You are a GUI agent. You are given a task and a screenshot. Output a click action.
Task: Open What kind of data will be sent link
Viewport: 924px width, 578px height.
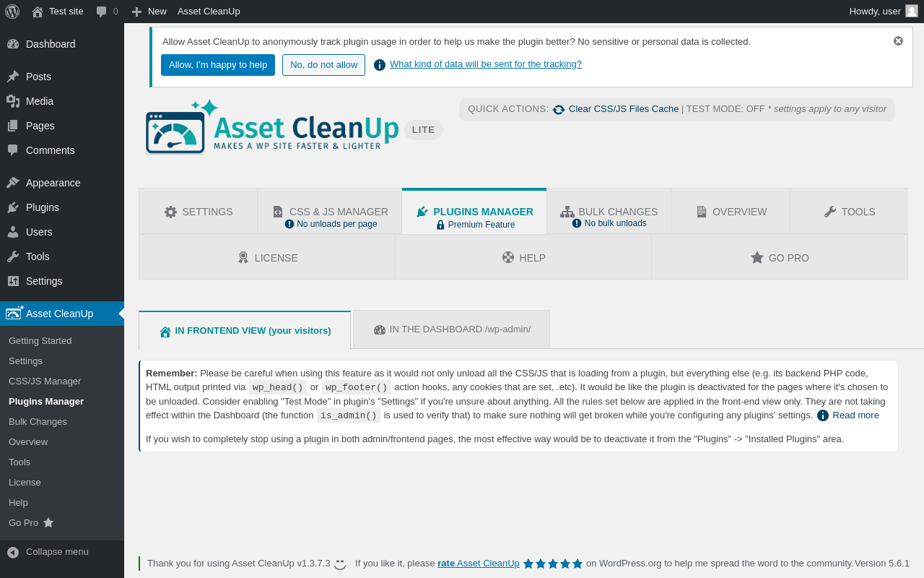tap(486, 64)
